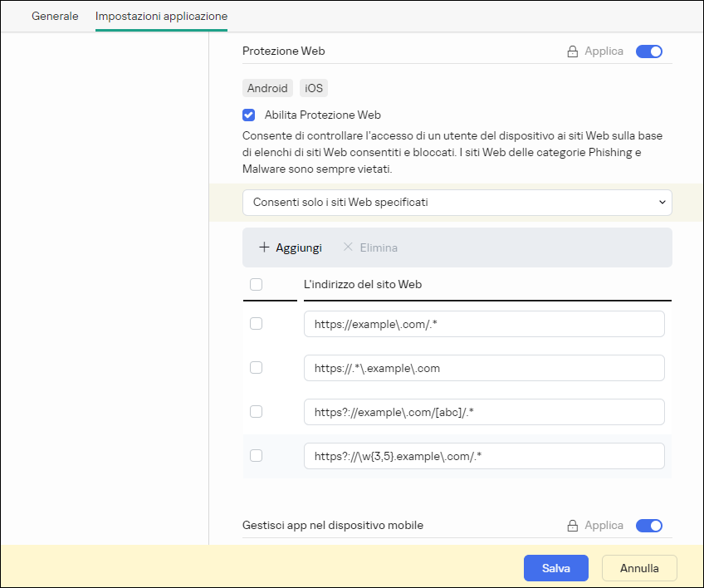Viewport: 704px width, 588px height.
Task: Click Annulla to cancel changes
Action: point(639,568)
